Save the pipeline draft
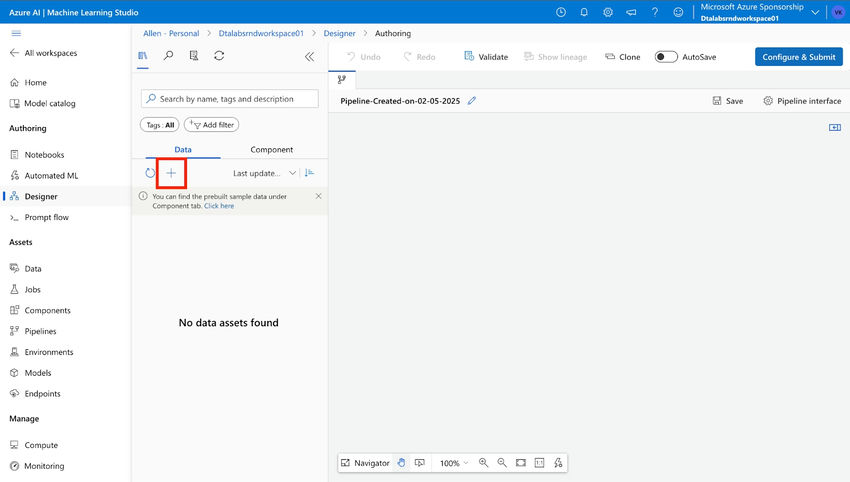The image size is (850, 482). 727,101
